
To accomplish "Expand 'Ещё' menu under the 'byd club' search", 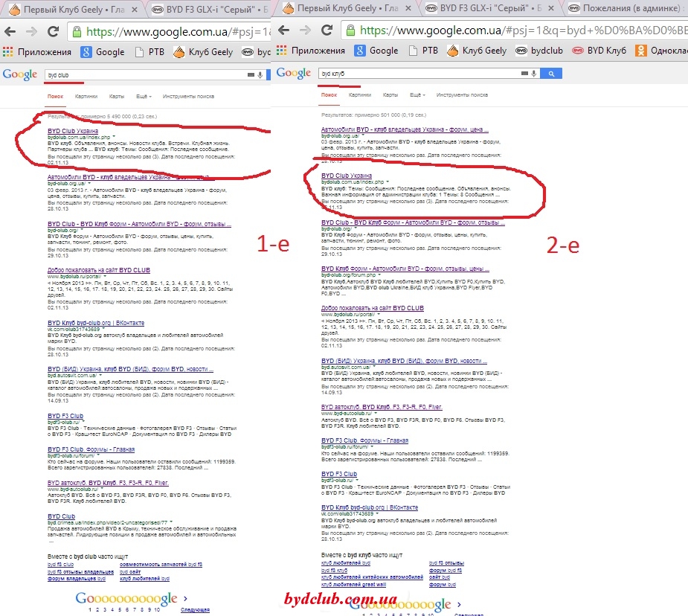I will coord(144,96).
